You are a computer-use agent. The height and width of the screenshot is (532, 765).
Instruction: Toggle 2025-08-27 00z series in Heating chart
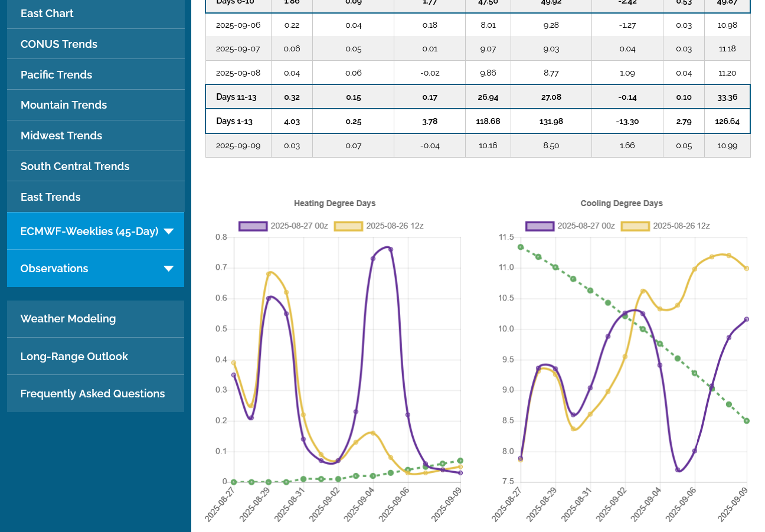click(x=283, y=226)
